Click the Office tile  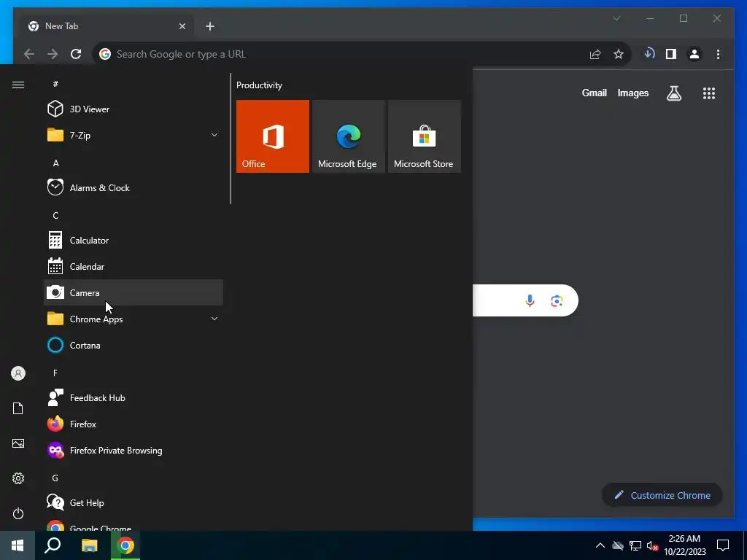click(x=273, y=136)
